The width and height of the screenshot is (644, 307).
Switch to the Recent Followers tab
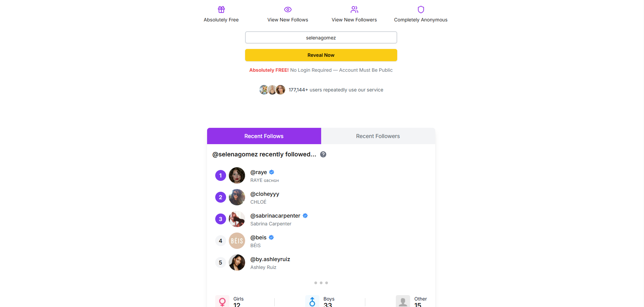point(378,136)
